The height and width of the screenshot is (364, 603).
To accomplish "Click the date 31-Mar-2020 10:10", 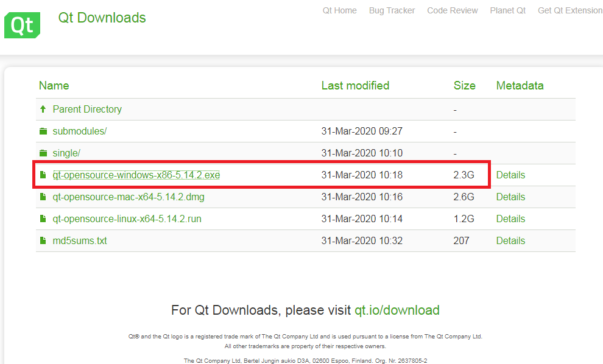I will click(362, 153).
